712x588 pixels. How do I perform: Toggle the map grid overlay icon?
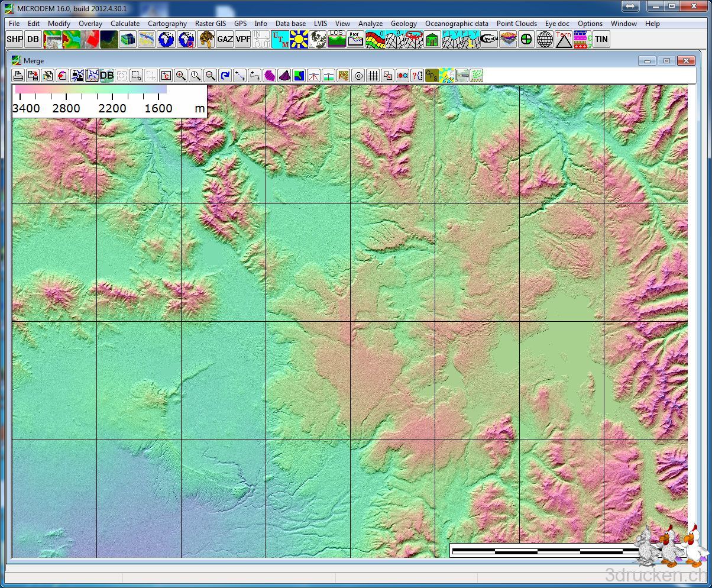pyautogui.click(x=373, y=75)
